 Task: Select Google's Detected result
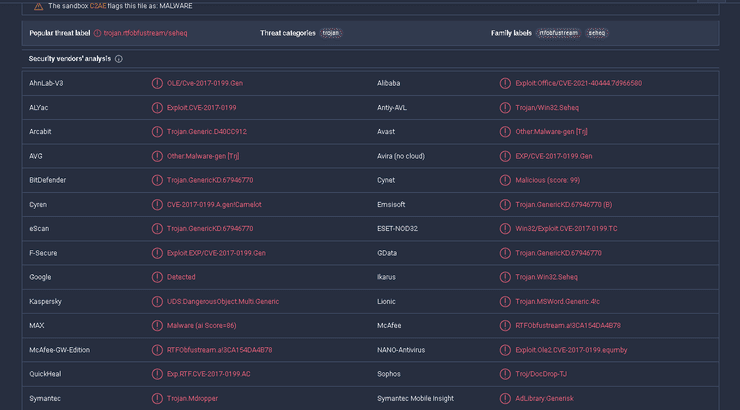(181, 277)
